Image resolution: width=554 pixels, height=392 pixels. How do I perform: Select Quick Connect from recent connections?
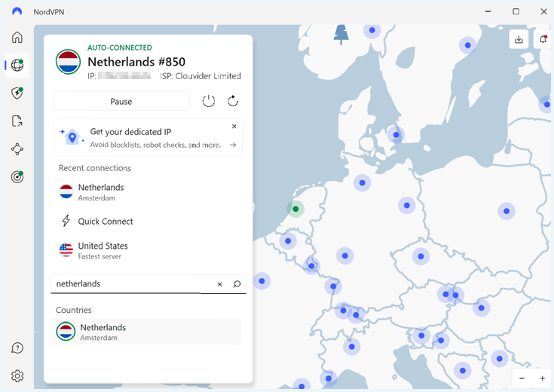(148, 222)
